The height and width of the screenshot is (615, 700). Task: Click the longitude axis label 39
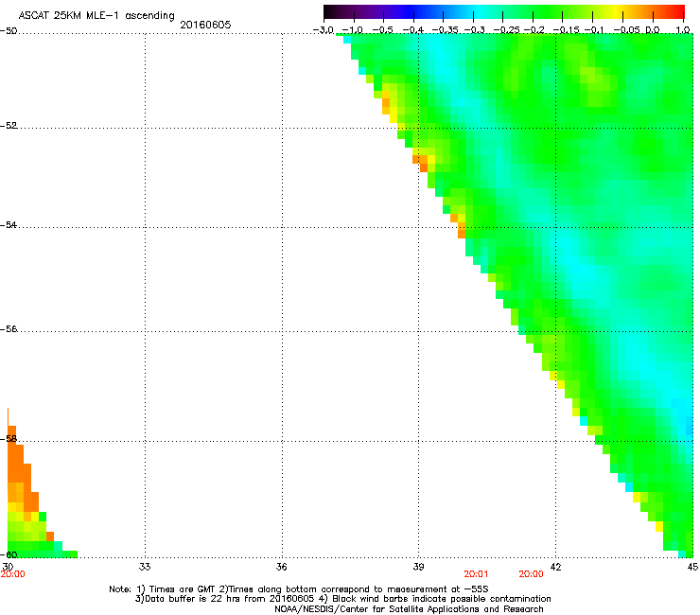coord(418,567)
